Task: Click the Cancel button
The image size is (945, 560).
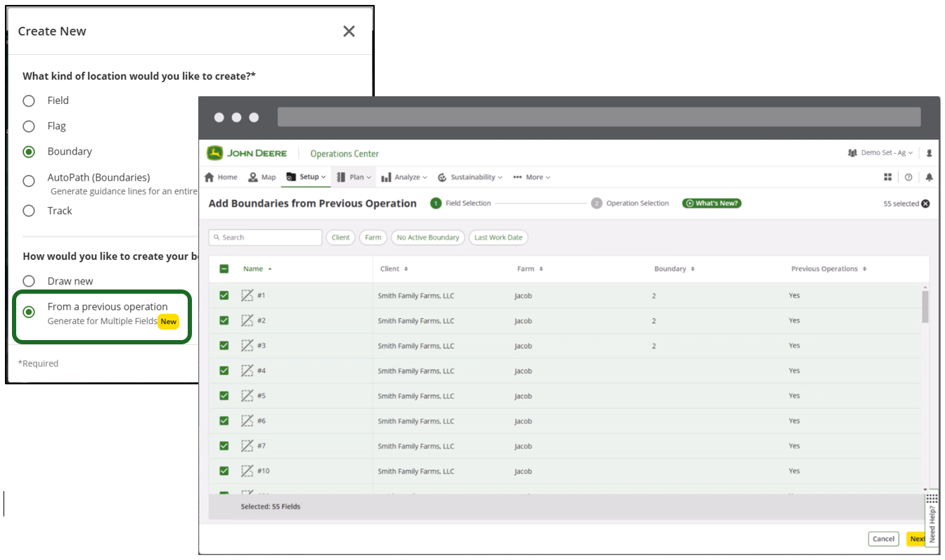Action: [883, 539]
